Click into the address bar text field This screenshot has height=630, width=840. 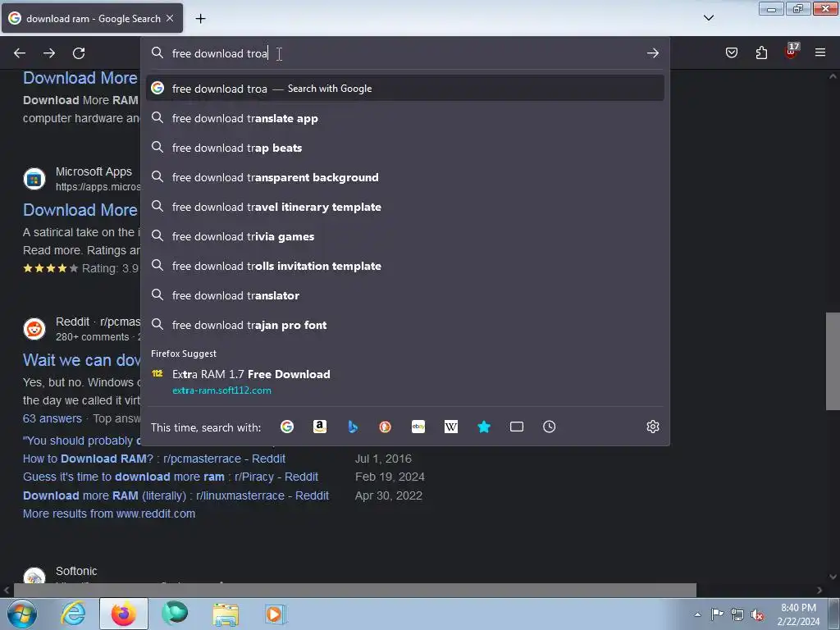coord(405,53)
